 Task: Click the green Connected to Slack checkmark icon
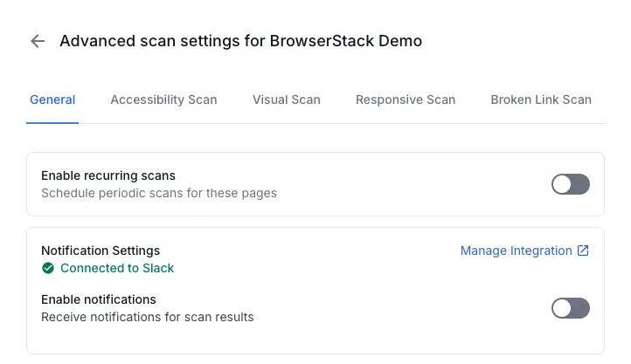click(x=48, y=268)
